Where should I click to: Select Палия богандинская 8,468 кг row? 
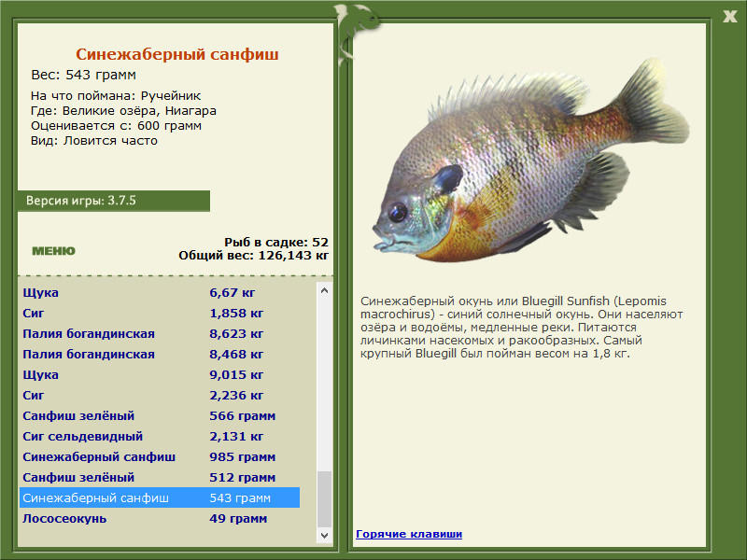(160, 355)
